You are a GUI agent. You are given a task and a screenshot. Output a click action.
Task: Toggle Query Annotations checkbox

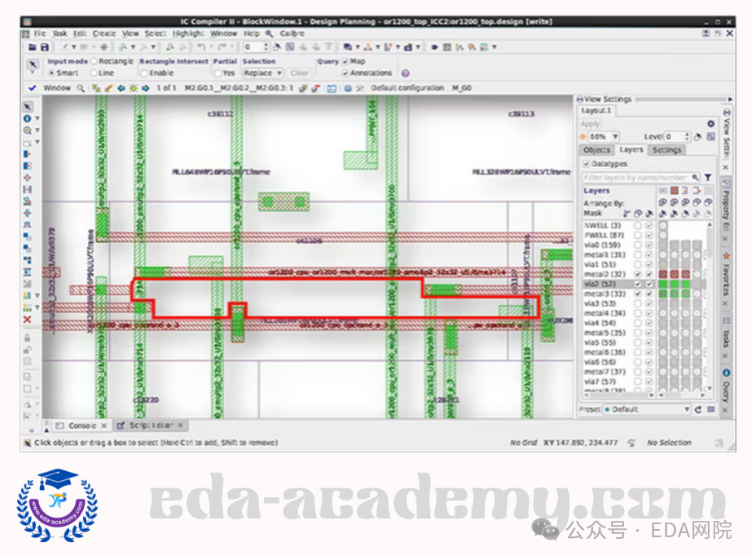click(x=345, y=73)
